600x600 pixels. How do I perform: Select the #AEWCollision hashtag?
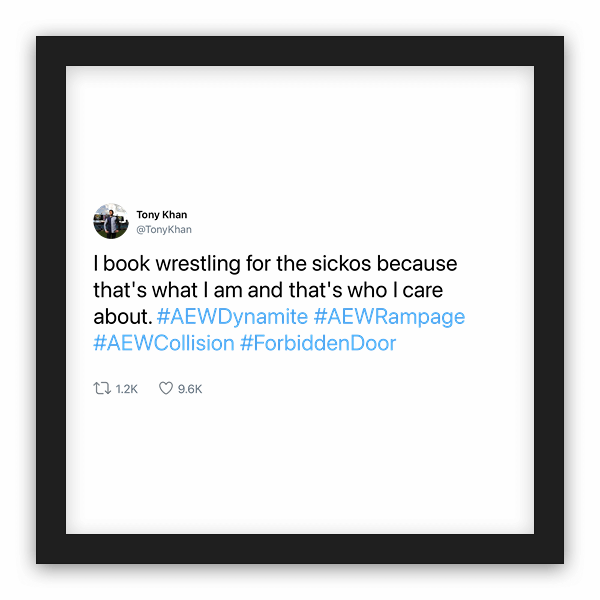pyautogui.click(x=164, y=343)
